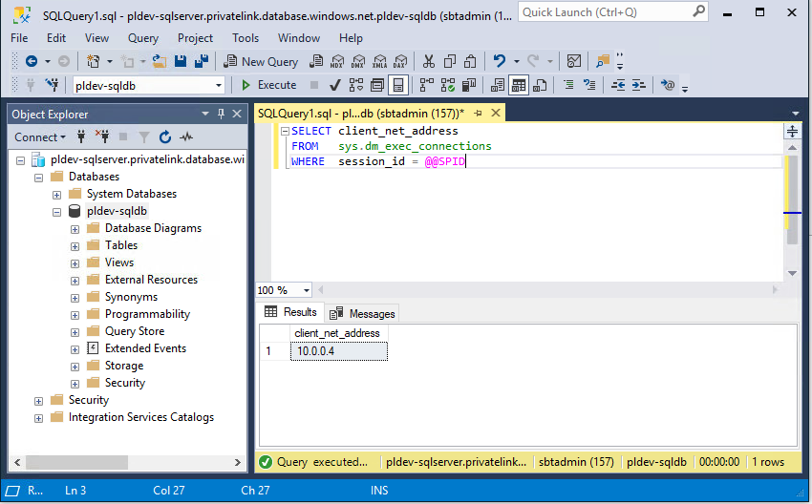Open the Window menu
Viewport: 812px width, 504px height.
299,38
